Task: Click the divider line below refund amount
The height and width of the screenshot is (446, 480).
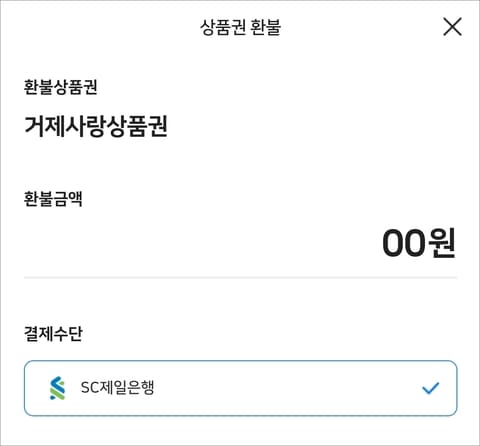Action: (x=240, y=277)
